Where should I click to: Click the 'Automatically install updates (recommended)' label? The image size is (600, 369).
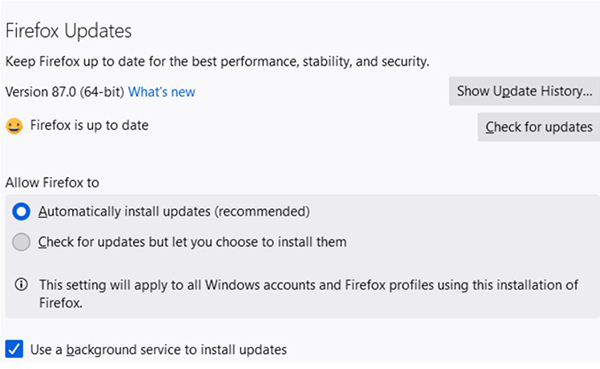tap(174, 211)
